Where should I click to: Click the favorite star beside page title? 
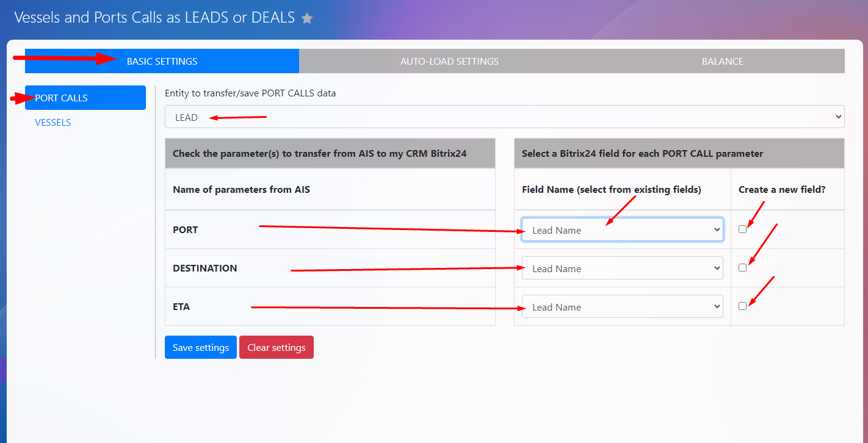click(x=307, y=18)
